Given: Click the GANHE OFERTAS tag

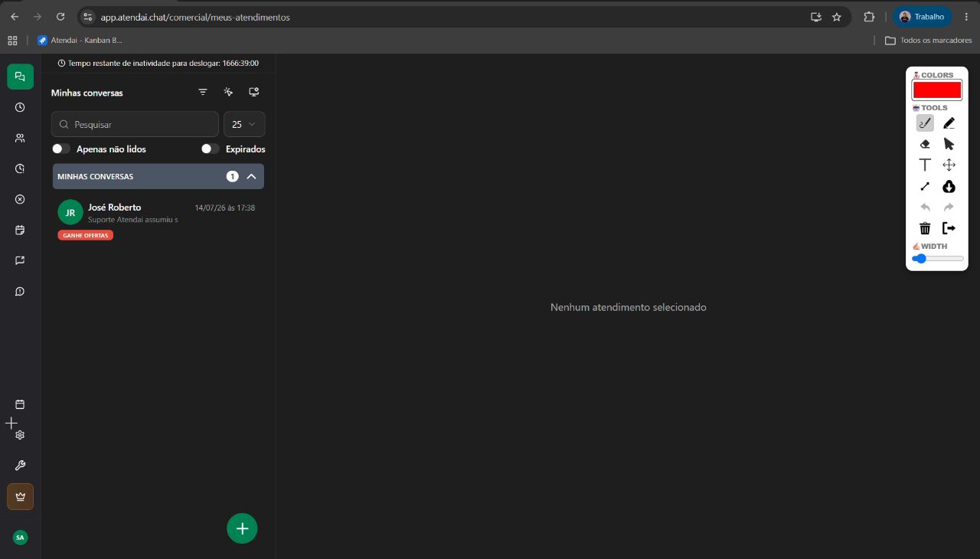Looking at the screenshot, I should tap(85, 235).
